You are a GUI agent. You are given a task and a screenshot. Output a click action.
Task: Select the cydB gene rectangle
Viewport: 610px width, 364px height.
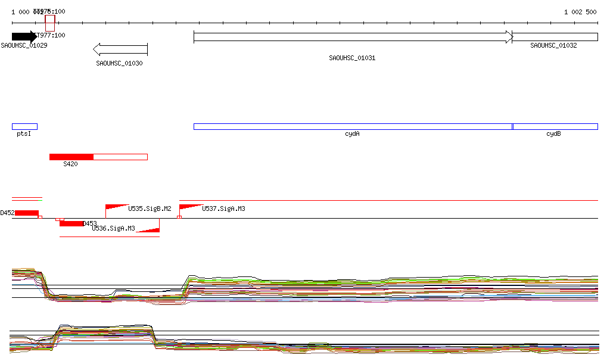[x=555, y=126]
